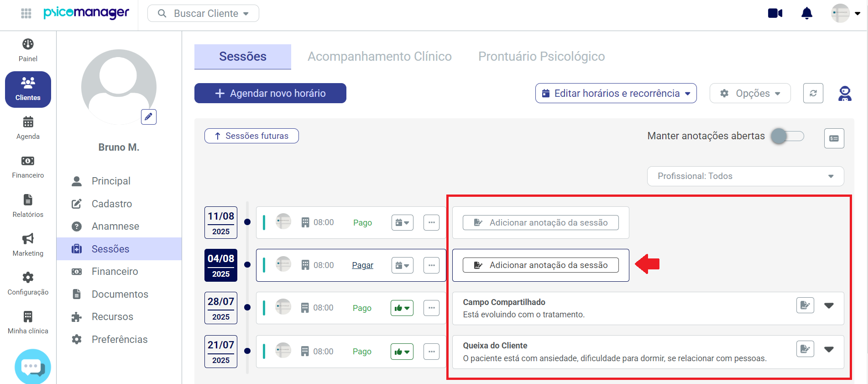Open Financeiro in client menu
The height and width of the screenshot is (384, 868).
(x=115, y=272)
